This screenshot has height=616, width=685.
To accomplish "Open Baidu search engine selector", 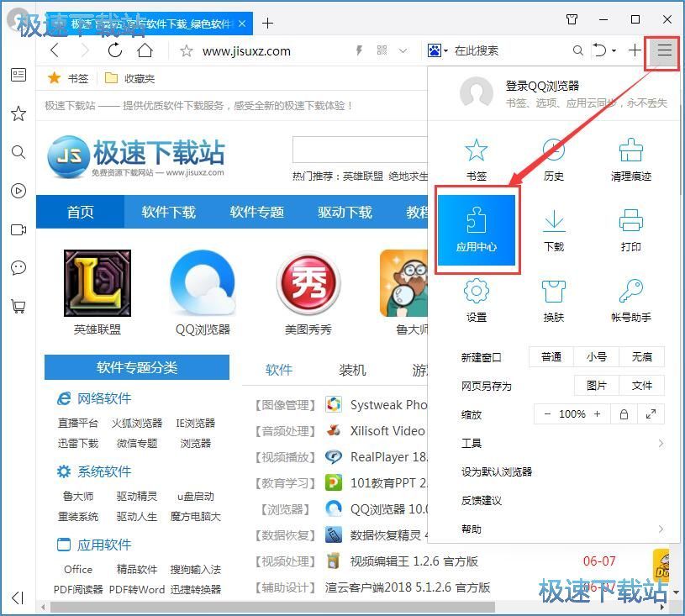I will coord(437,50).
